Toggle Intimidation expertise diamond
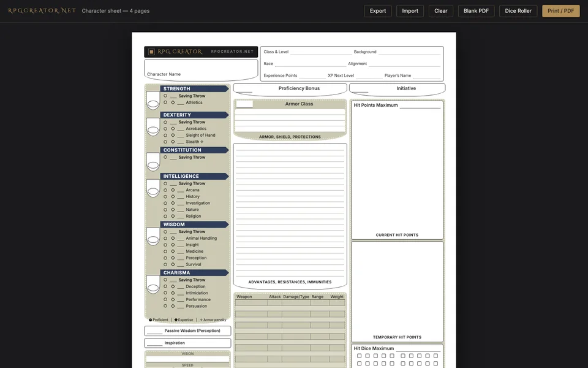 click(x=173, y=293)
